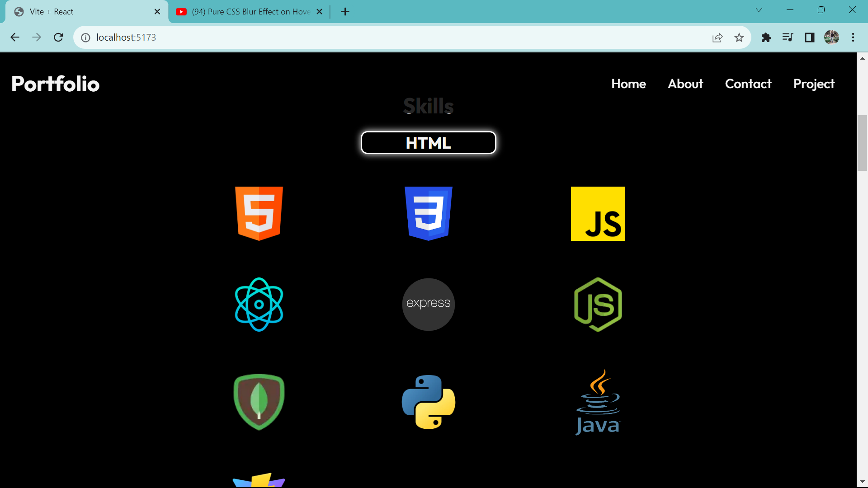Open the About navigation link

click(x=685, y=84)
